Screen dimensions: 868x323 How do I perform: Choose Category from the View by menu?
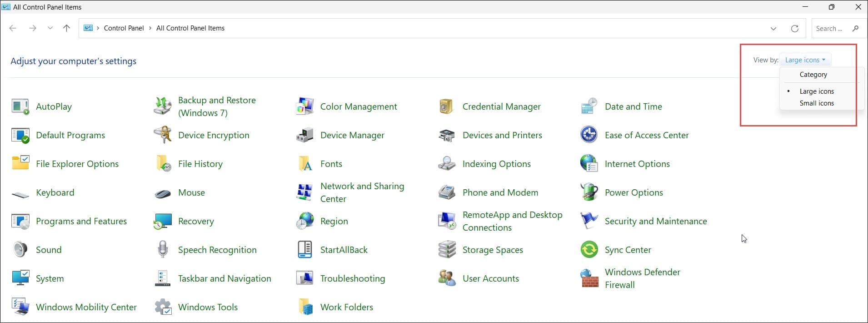tap(813, 75)
